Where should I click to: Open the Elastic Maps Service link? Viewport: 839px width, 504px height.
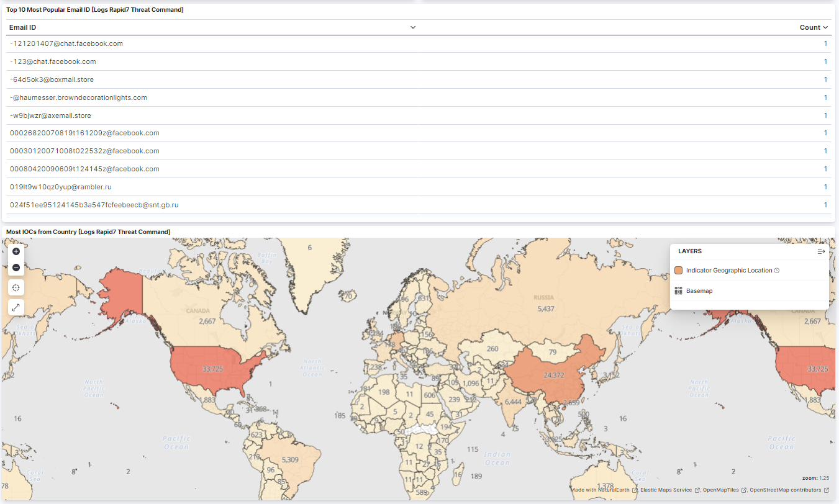pos(666,490)
